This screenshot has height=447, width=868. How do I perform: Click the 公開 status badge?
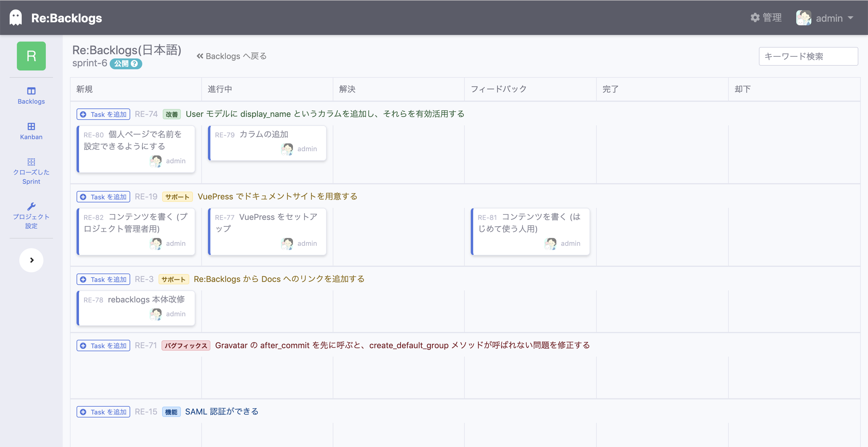126,64
